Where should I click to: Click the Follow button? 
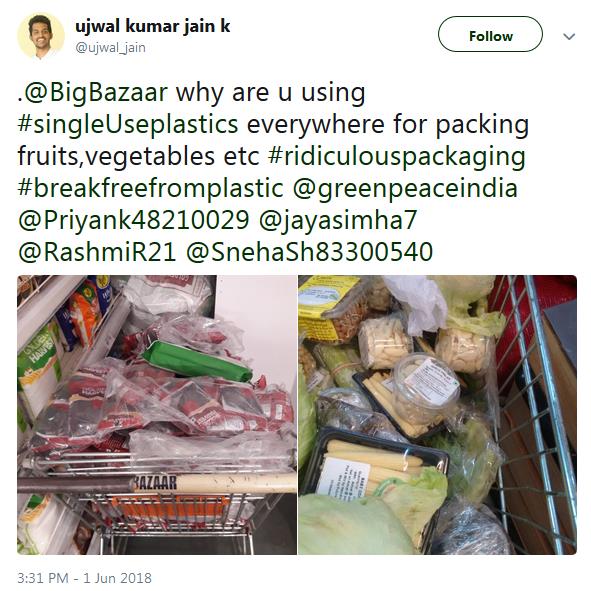coord(490,34)
